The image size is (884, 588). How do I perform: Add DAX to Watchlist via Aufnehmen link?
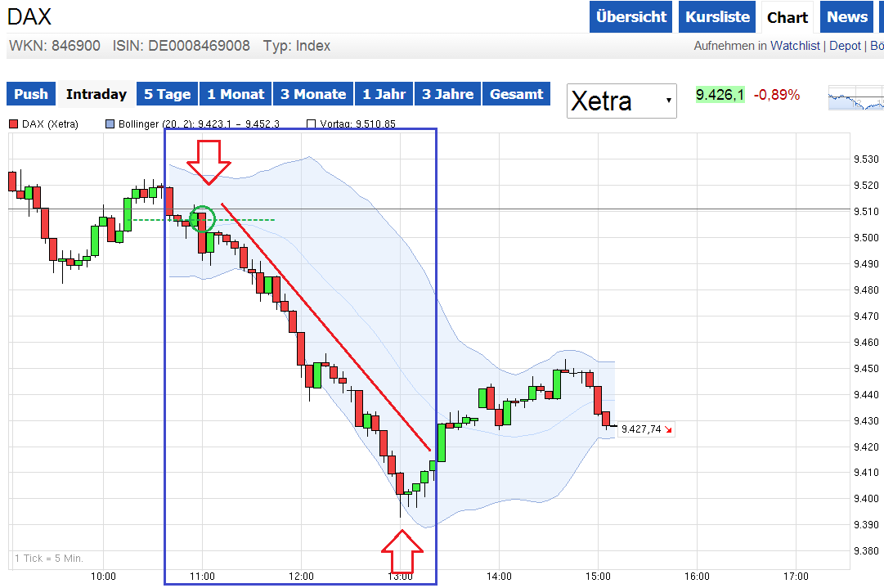796,46
